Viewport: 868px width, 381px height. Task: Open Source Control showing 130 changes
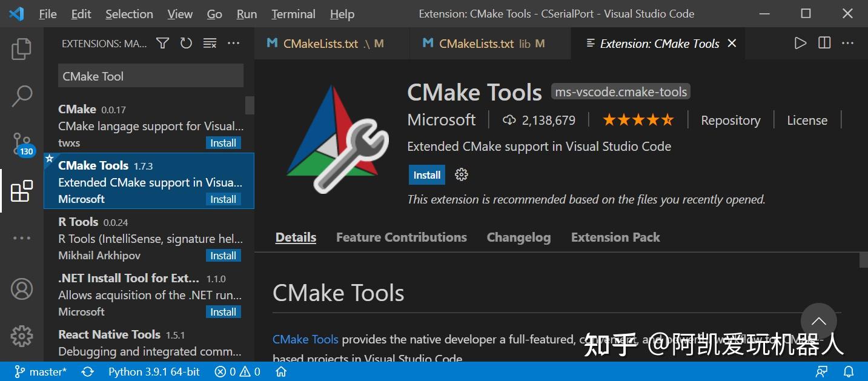click(x=22, y=144)
